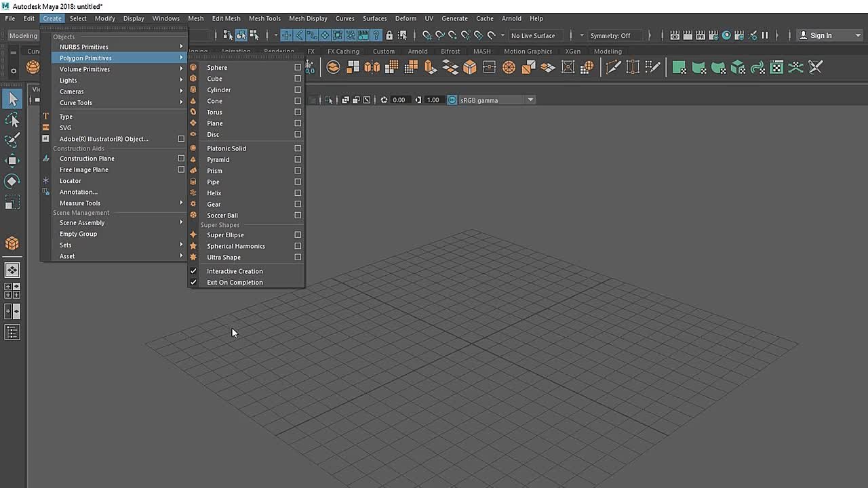Open Sphere options box

point(298,68)
